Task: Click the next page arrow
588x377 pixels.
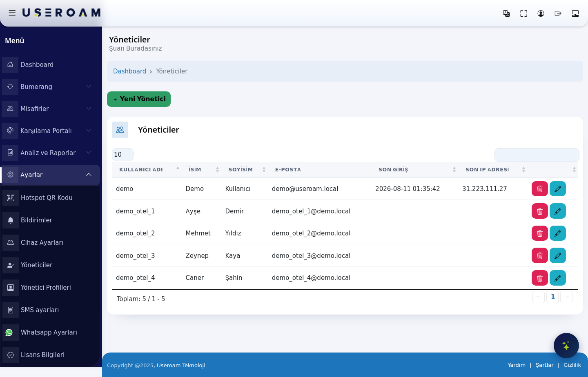Action: [566, 297]
